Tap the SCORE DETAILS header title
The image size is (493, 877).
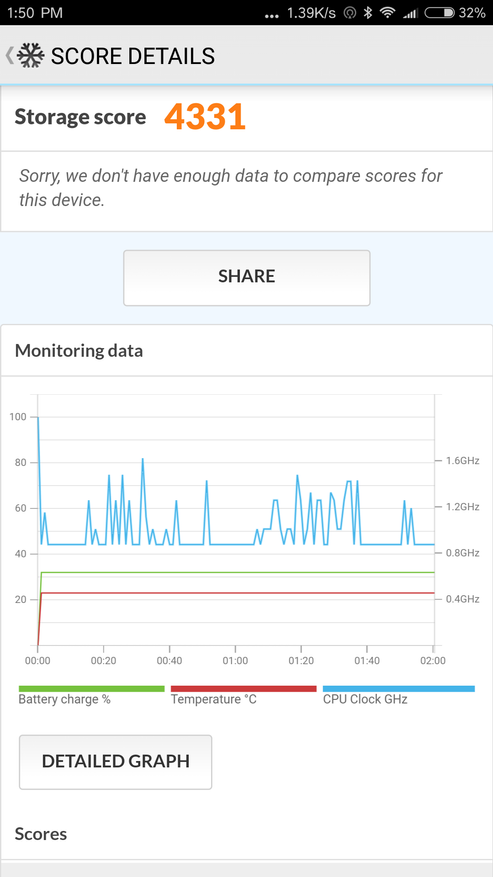pos(133,56)
